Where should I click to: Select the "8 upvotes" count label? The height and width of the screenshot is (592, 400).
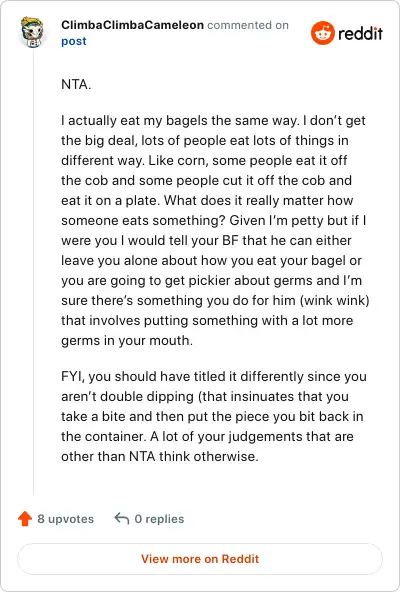[x=66, y=519]
